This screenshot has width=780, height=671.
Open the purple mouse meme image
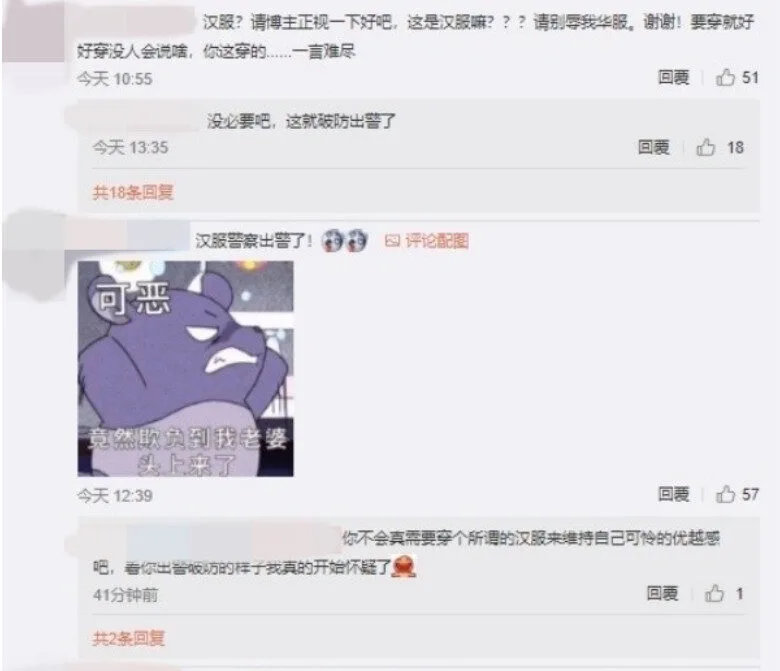click(186, 369)
